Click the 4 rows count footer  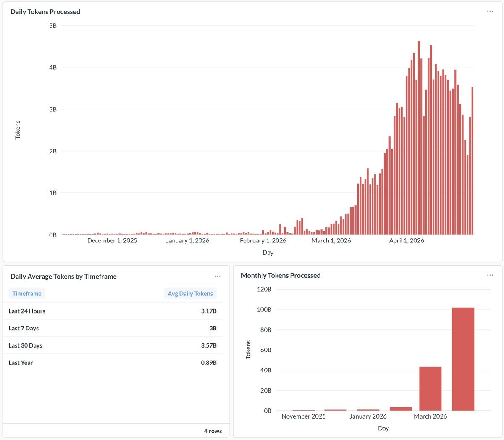pos(213,431)
